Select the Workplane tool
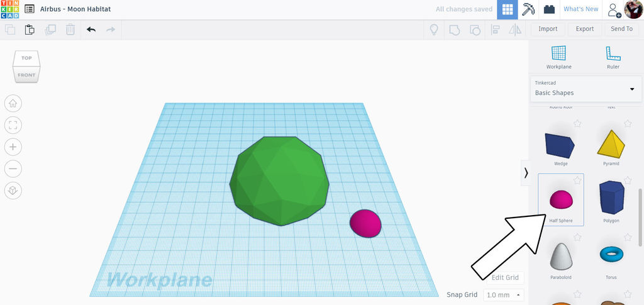 pyautogui.click(x=558, y=57)
